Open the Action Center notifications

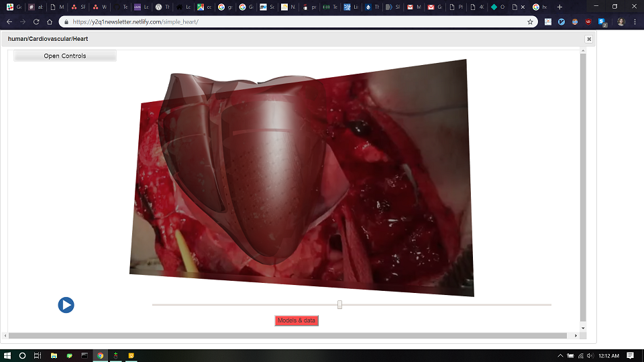point(630,356)
